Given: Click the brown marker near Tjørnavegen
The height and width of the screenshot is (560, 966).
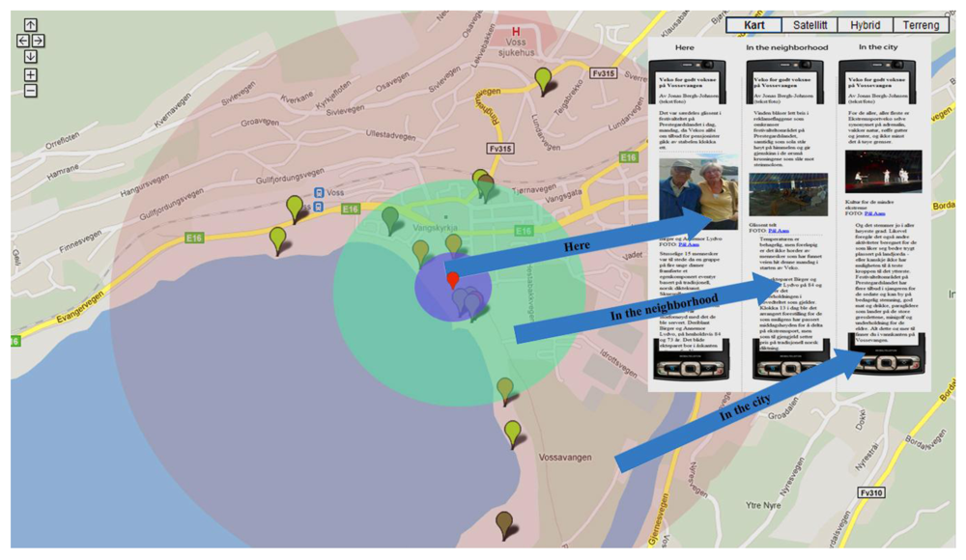Looking at the screenshot, I should pyautogui.click(x=486, y=188).
